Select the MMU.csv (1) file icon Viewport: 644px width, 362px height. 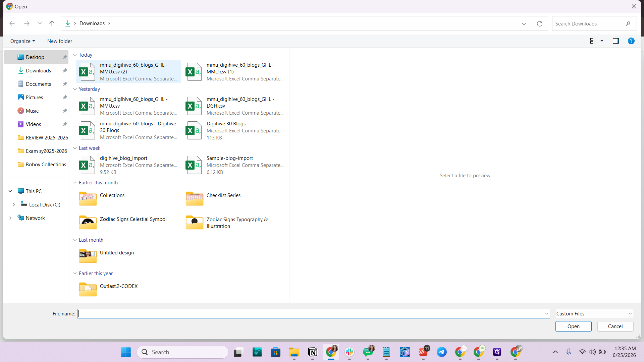click(x=194, y=72)
